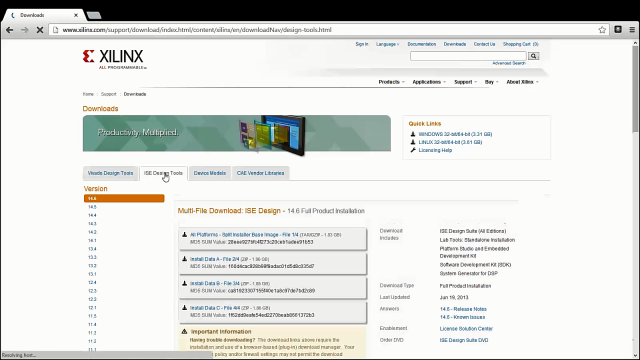Screen dimensions: 640x360
Task: Click download icon for Install Data A
Action: [184, 259]
